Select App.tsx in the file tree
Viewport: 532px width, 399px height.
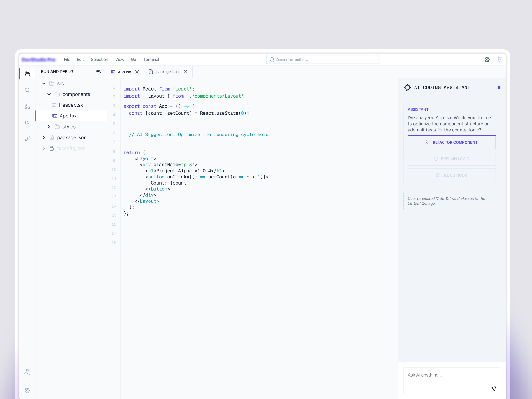coord(71,116)
